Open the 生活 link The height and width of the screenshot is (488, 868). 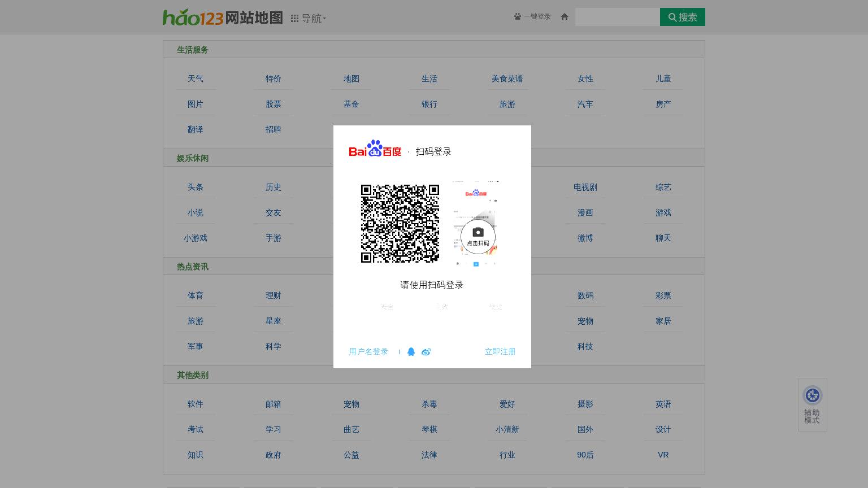(429, 79)
